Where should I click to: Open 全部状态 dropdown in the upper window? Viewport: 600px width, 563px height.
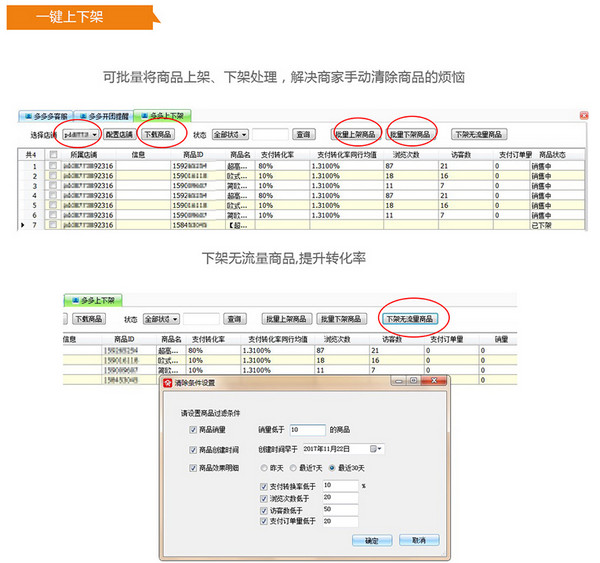coord(230,134)
